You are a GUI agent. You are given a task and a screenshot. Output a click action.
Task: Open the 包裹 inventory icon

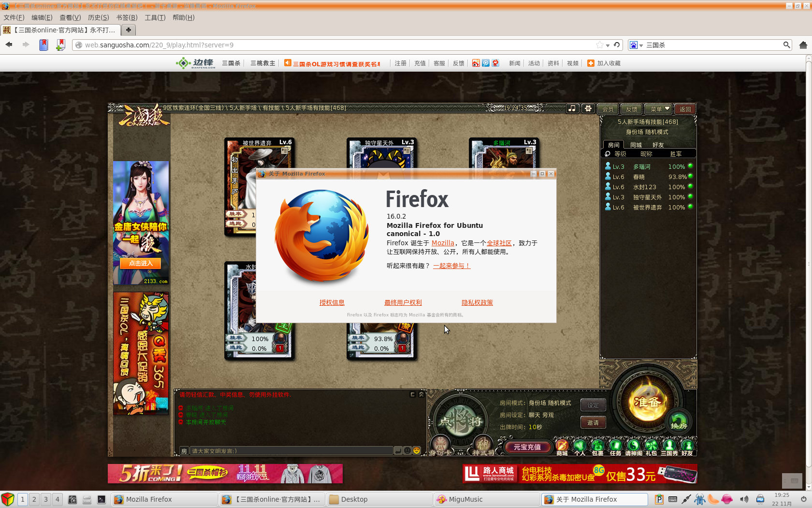(597, 447)
